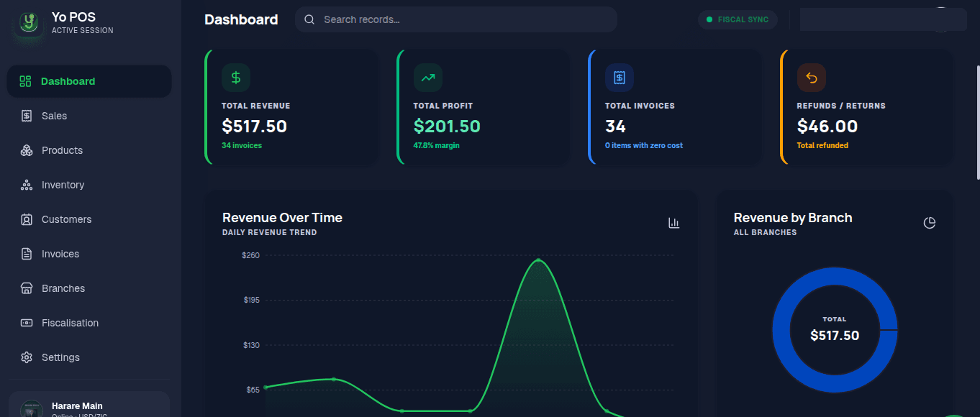The image size is (980, 417).
Task: Click the bar chart icon on Revenue Over Time
Action: (674, 223)
